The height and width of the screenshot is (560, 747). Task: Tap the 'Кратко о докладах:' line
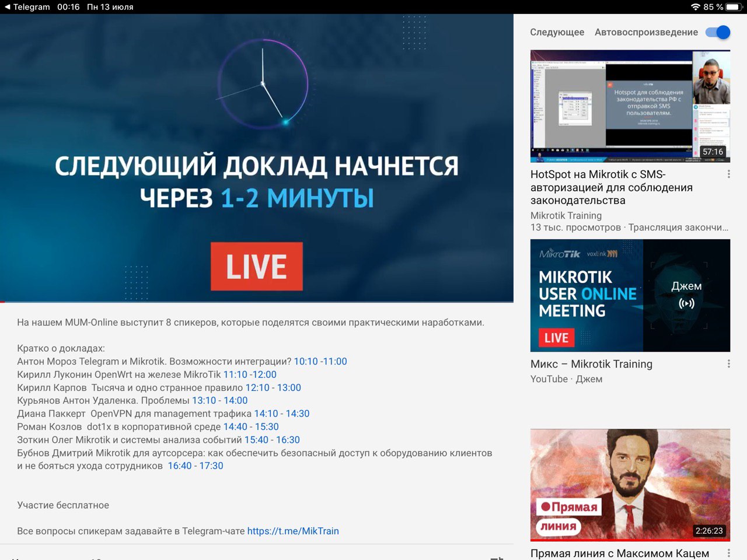tap(61, 348)
